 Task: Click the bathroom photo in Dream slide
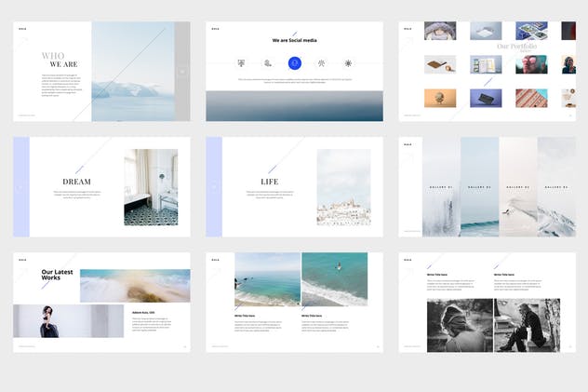coord(151,187)
